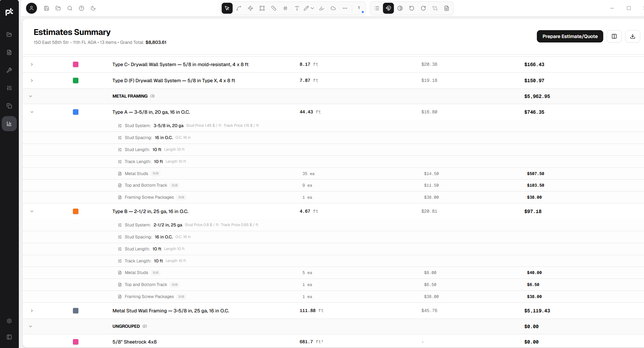Toggle the column layout view button

(614, 36)
